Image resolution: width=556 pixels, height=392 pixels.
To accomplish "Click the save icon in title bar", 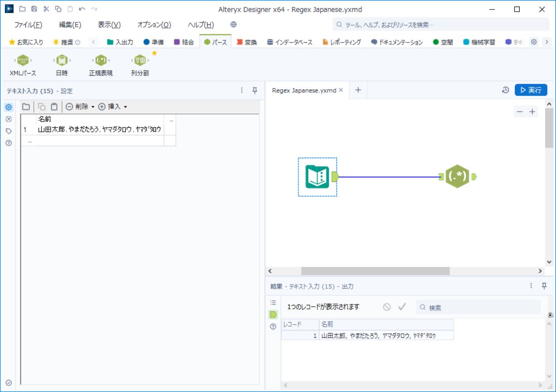I will coord(34,9).
